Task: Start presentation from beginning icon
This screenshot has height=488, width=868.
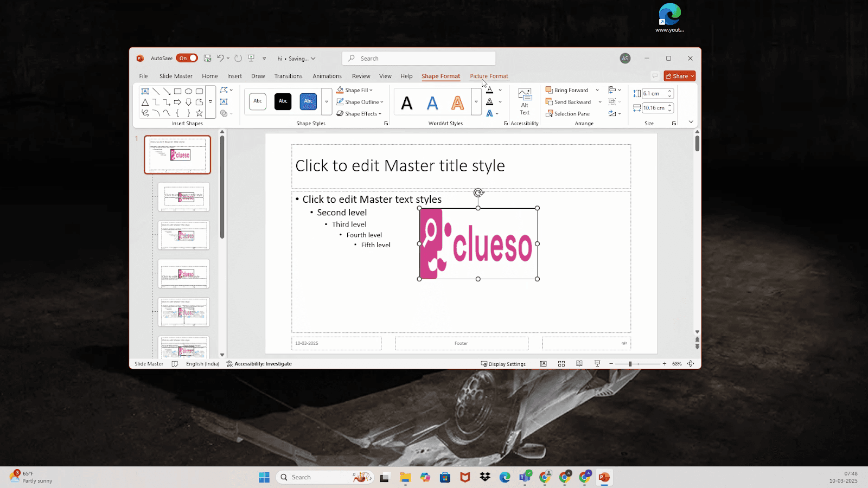Action: tap(251, 58)
